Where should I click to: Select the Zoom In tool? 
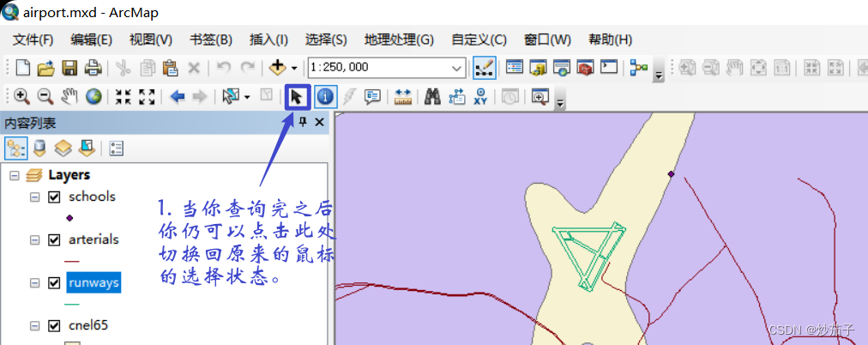click(21, 97)
